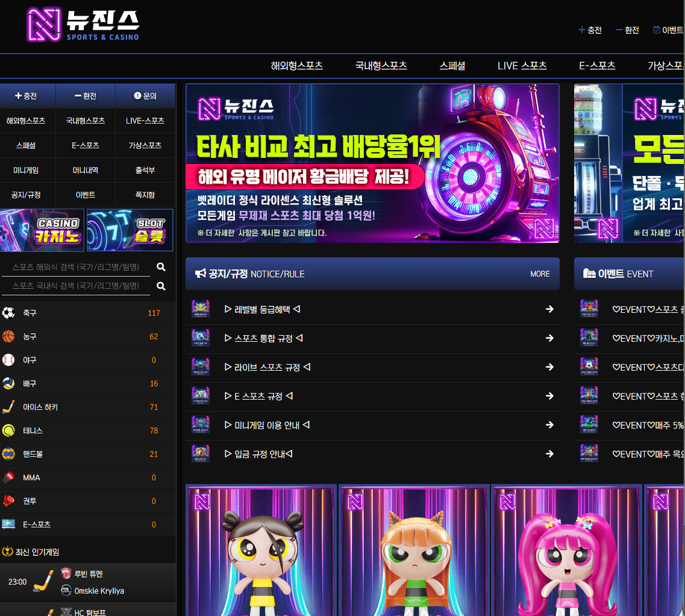
Task: Click thumbnail icon of 스포츠 통합 규정 notice
Action: click(201, 338)
